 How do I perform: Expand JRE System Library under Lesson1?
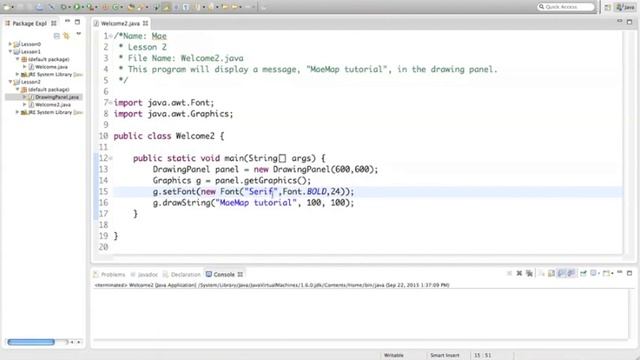[x=17, y=74]
